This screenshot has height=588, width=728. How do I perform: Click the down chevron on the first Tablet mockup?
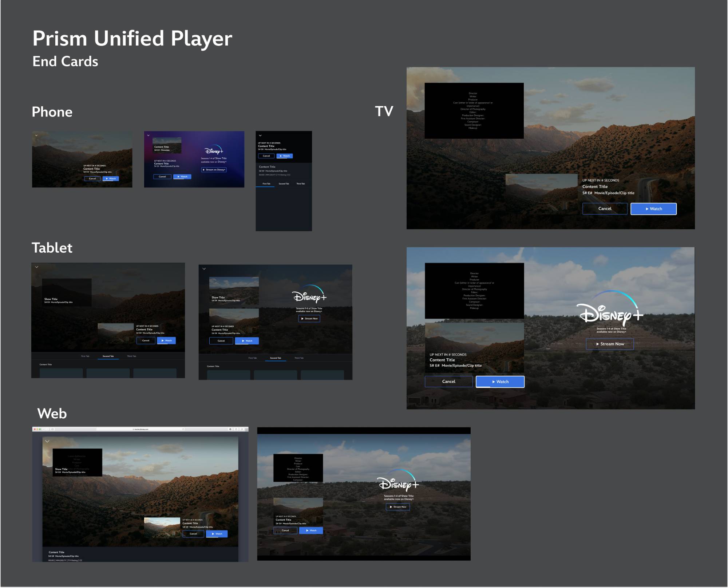click(x=37, y=267)
